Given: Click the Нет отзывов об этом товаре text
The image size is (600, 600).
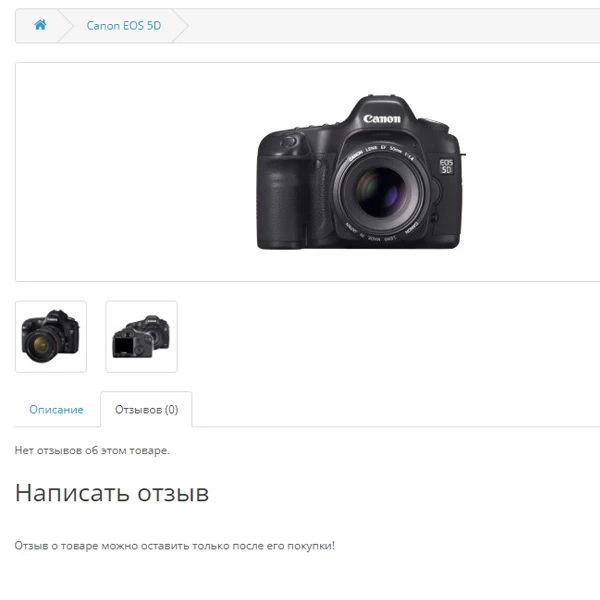Looking at the screenshot, I should pyautogui.click(x=92, y=450).
